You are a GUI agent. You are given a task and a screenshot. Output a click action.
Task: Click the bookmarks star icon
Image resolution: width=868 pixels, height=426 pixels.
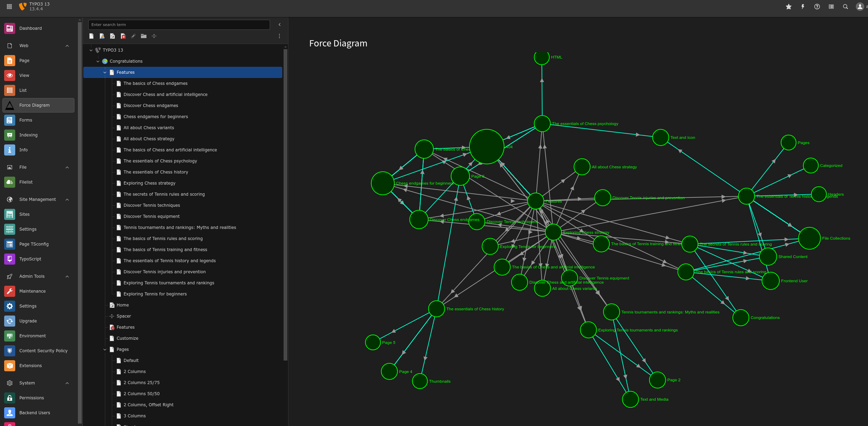[789, 7]
